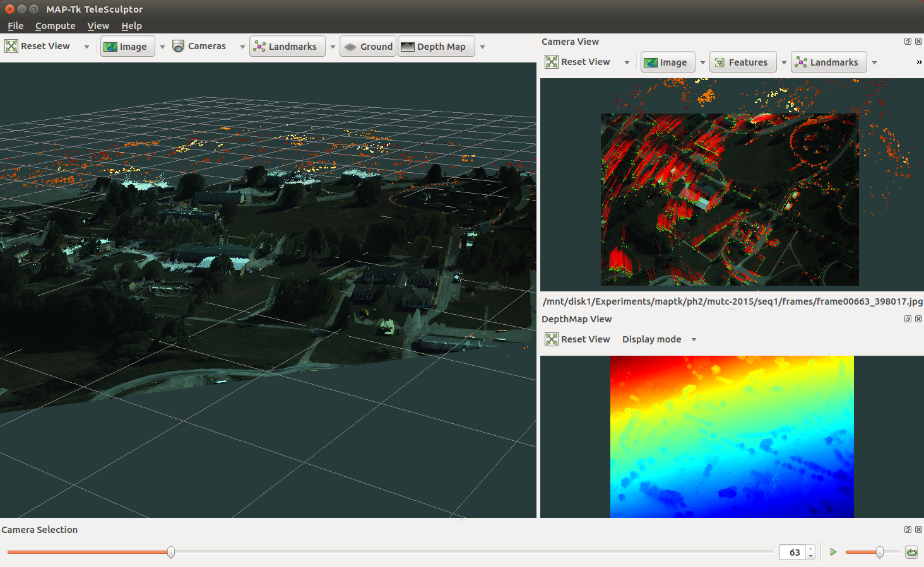Click the colored depth map image

(732, 436)
